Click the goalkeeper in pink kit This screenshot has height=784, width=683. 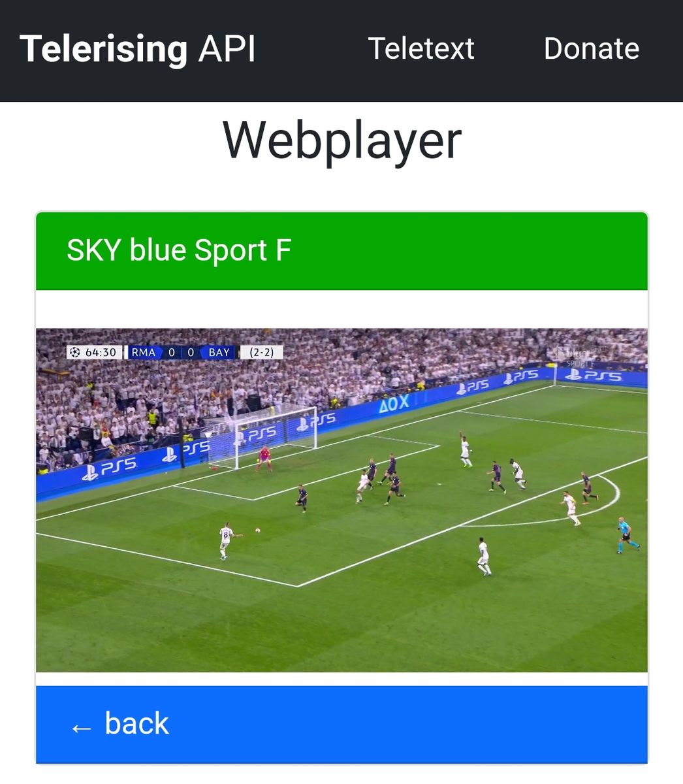click(x=264, y=459)
